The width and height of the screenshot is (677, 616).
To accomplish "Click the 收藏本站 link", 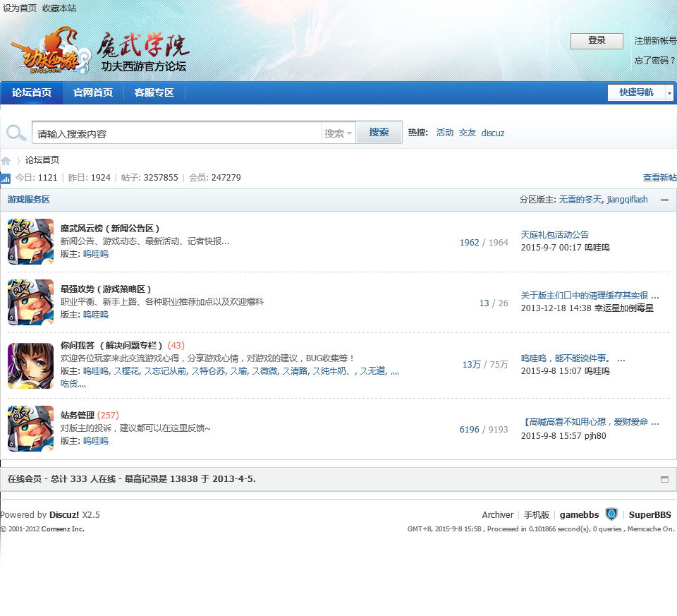I will point(59,8).
